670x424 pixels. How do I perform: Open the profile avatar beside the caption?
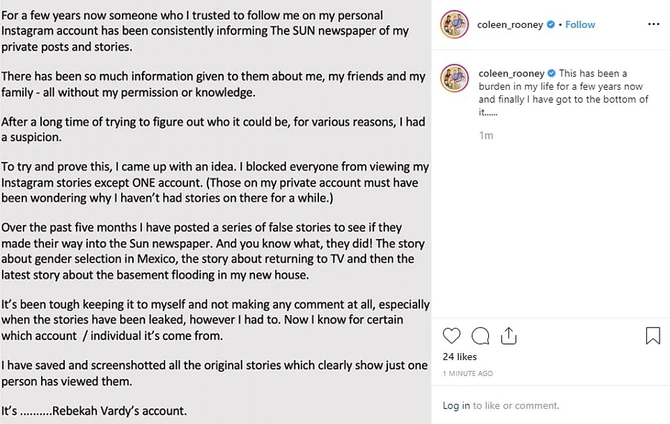[x=456, y=79]
